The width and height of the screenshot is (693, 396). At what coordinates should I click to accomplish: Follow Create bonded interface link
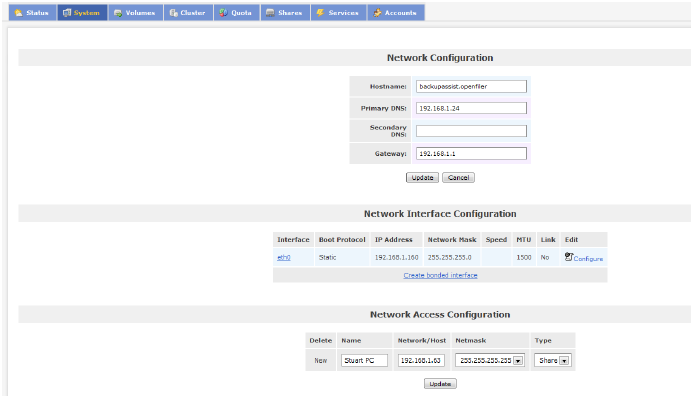pyautogui.click(x=440, y=275)
